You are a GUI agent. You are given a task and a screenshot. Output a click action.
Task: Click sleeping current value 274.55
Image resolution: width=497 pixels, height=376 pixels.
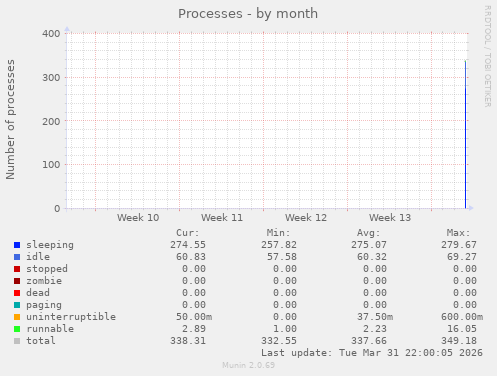[188, 245]
